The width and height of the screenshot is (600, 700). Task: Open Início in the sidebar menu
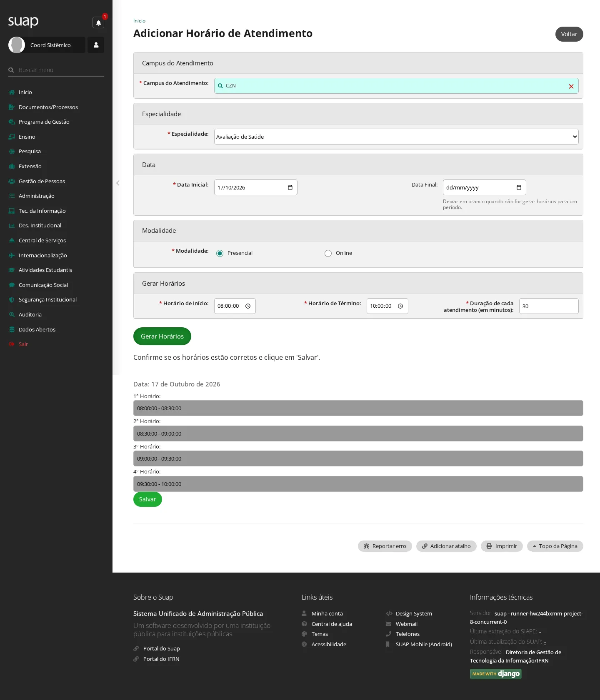(25, 92)
